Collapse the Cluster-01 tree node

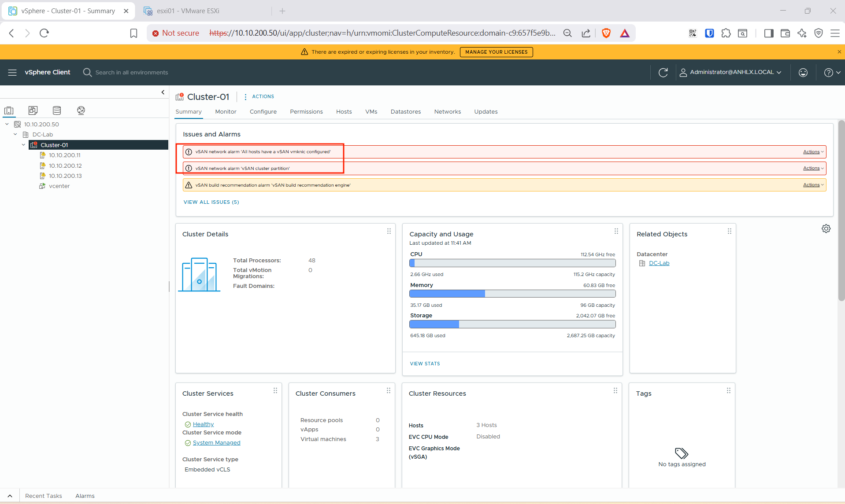tap(24, 145)
